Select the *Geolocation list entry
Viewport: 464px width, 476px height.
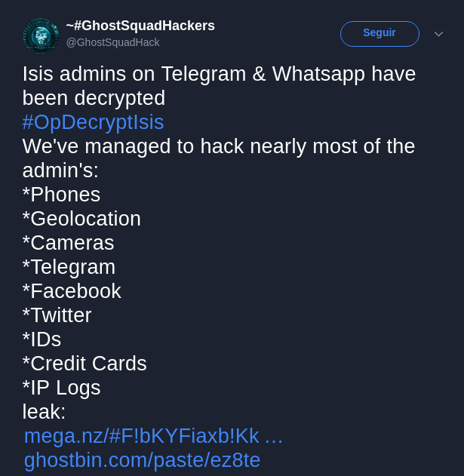[x=81, y=219]
